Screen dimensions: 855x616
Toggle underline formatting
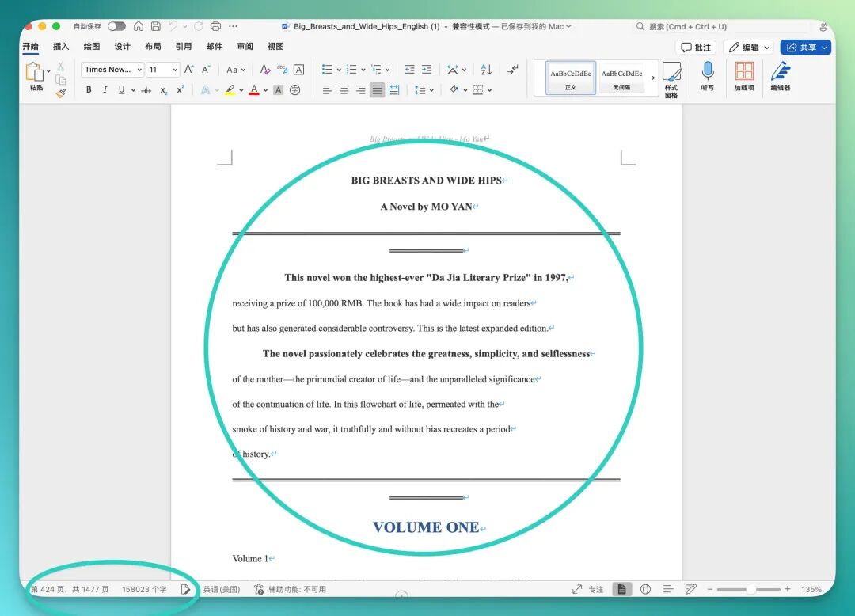pyautogui.click(x=121, y=90)
